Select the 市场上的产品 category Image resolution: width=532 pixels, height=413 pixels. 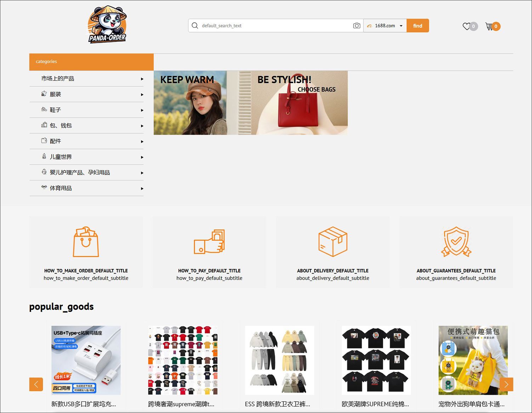pos(58,79)
